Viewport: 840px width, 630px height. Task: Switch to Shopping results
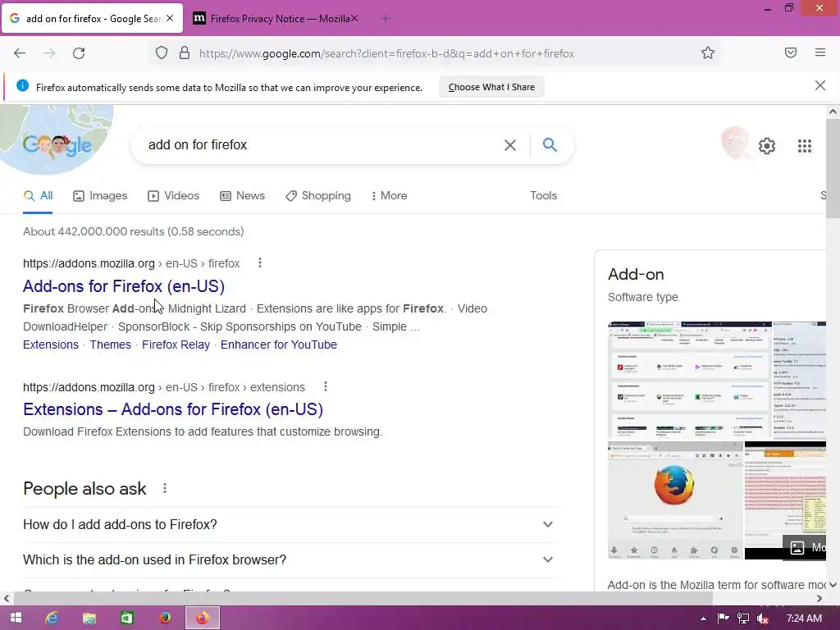pyautogui.click(x=318, y=196)
